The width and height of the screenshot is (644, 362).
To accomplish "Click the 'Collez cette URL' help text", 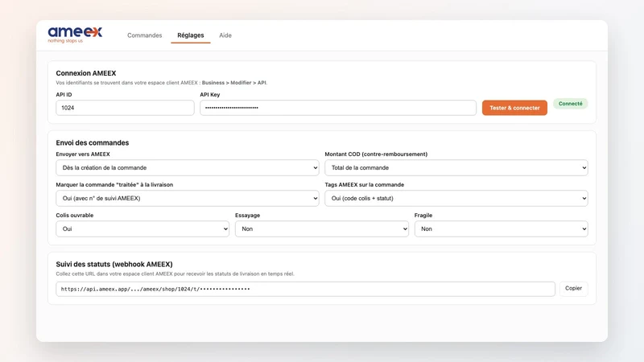I will coord(175,274).
